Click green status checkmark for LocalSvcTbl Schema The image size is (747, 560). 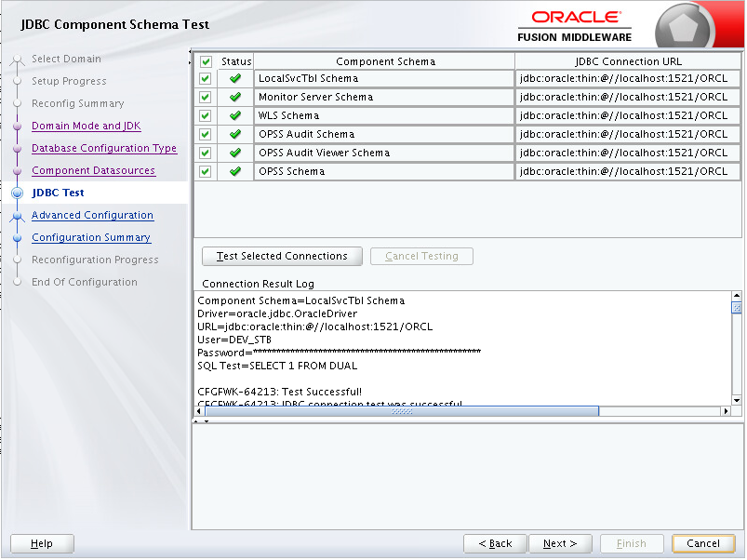pyautogui.click(x=234, y=78)
